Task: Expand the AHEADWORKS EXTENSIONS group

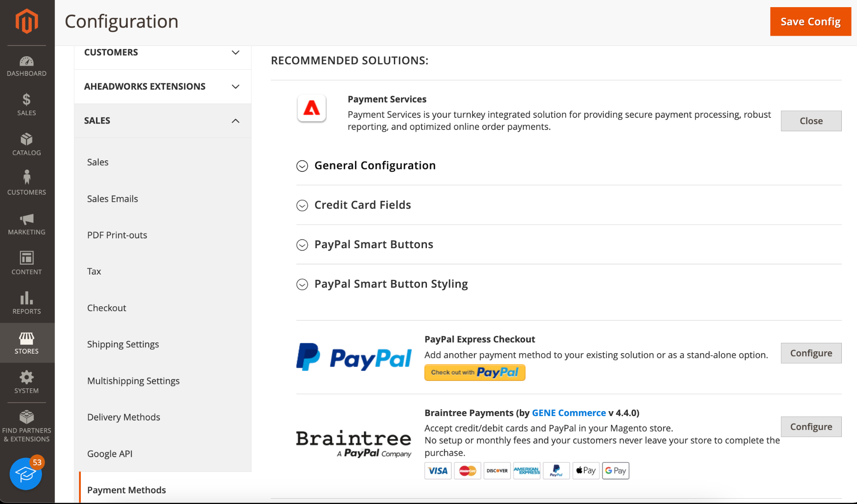Action: click(x=163, y=87)
